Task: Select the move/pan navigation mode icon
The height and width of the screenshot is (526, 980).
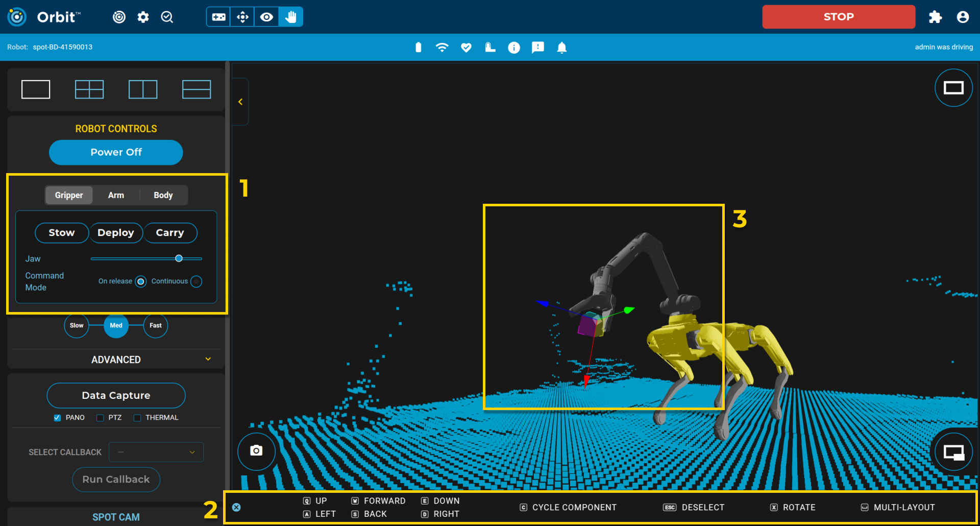Action: pyautogui.click(x=242, y=16)
